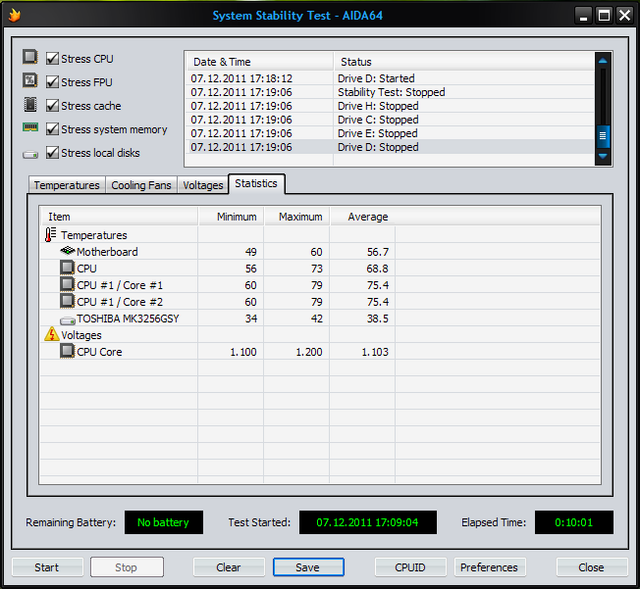Click the chip icon beside CPU Core voltage
Image resolution: width=640 pixels, height=589 pixels.
pyautogui.click(x=67, y=352)
